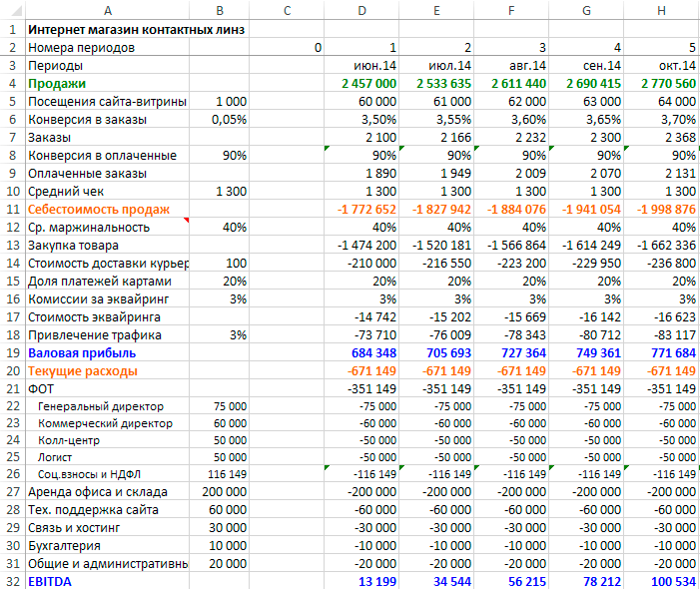Select sales value 2 457 000
Image resolution: width=700 pixels, height=589 pixels.
(363, 84)
